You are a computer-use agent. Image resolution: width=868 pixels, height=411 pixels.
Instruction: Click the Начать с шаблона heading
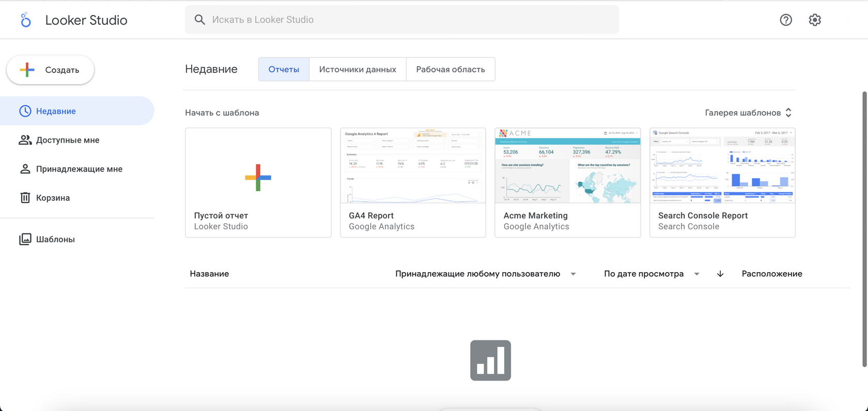[222, 113]
